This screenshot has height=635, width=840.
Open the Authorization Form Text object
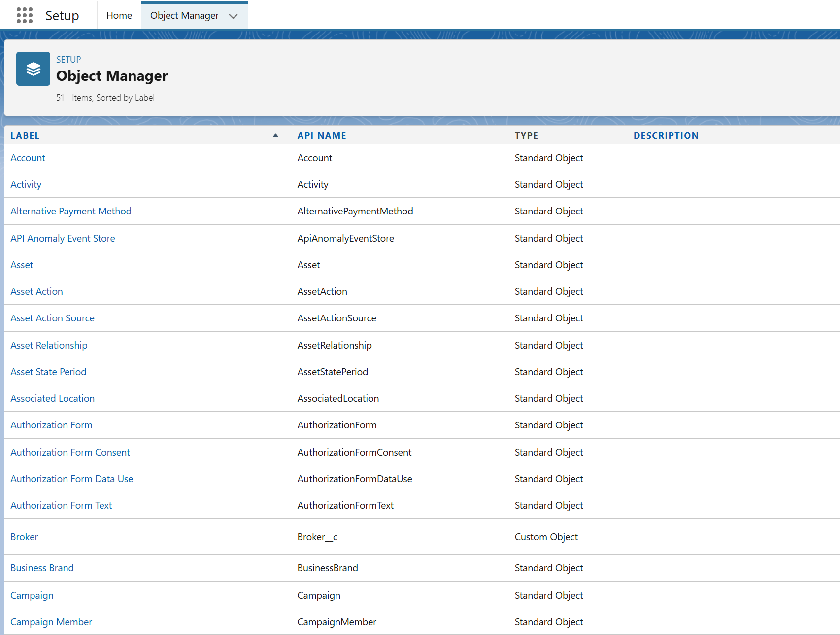[x=61, y=505]
